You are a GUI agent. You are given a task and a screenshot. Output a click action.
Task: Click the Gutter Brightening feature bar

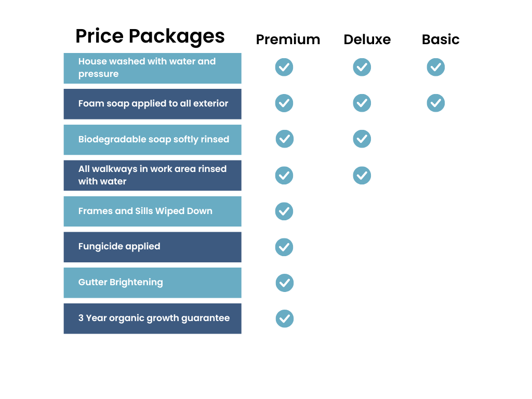pos(152,283)
